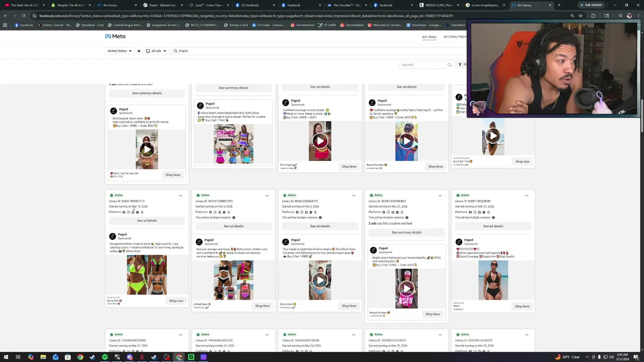
Task: Open three-dots menu on ad 906511895527110
Action: point(180,196)
